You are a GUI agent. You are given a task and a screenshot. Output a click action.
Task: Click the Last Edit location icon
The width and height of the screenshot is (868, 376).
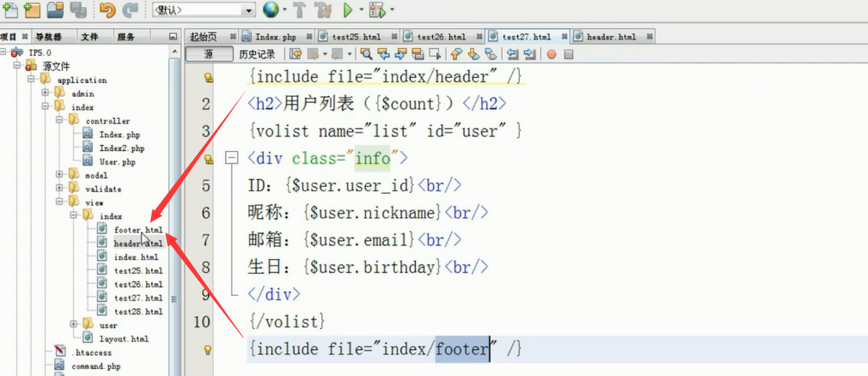[296, 54]
